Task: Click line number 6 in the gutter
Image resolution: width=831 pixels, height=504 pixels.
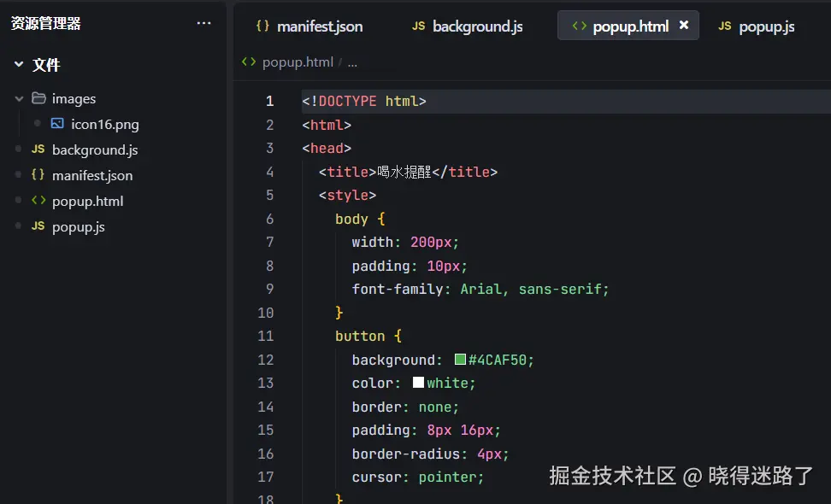Action: (270, 219)
